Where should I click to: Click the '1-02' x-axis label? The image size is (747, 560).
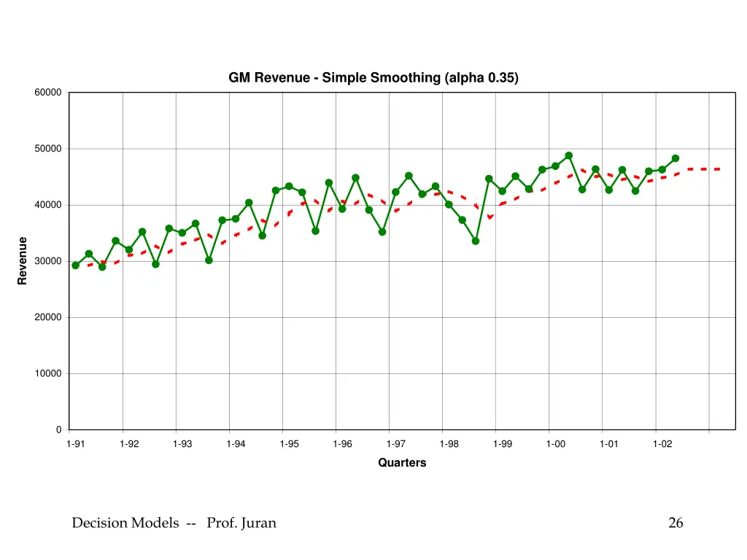tap(662, 444)
